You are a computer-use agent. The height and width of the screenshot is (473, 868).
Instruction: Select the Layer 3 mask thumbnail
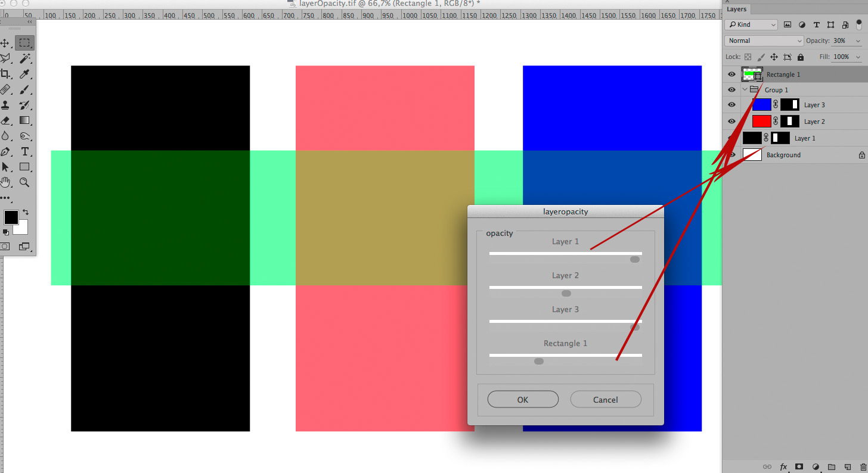pyautogui.click(x=790, y=105)
